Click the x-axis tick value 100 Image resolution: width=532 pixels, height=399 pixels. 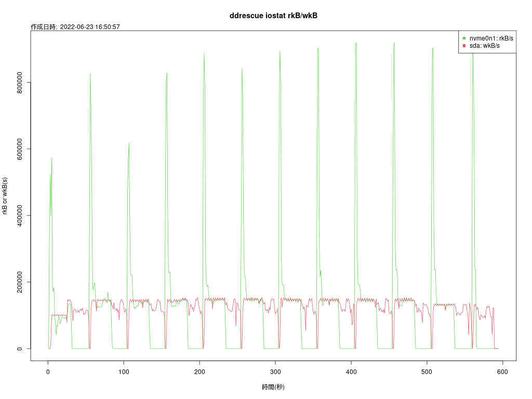[x=124, y=372]
